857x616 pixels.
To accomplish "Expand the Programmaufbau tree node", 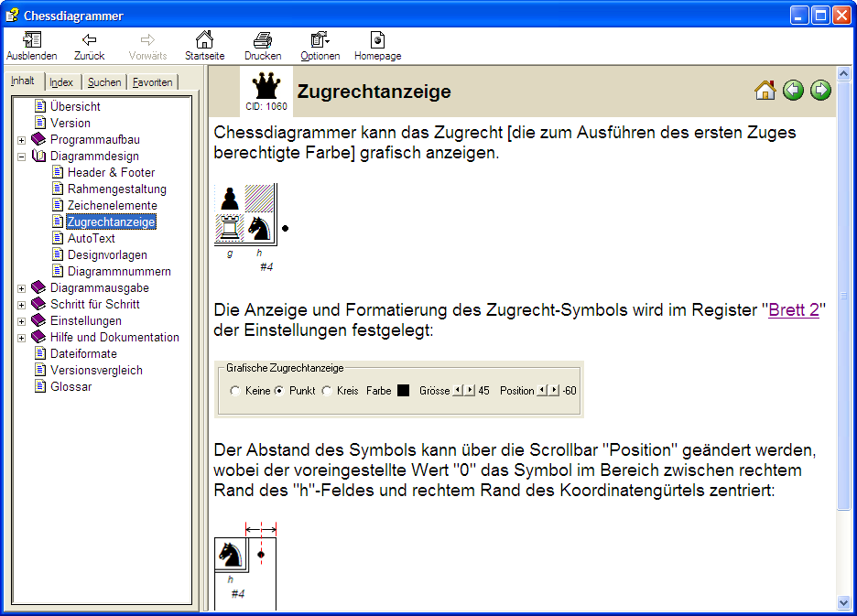I will (x=21, y=140).
